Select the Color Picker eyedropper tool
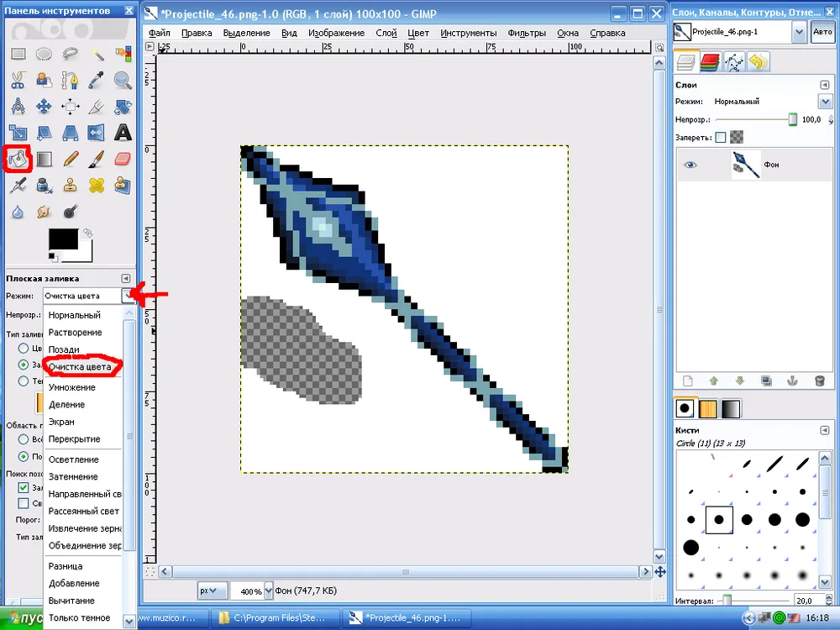840x630 pixels. tap(97, 81)
